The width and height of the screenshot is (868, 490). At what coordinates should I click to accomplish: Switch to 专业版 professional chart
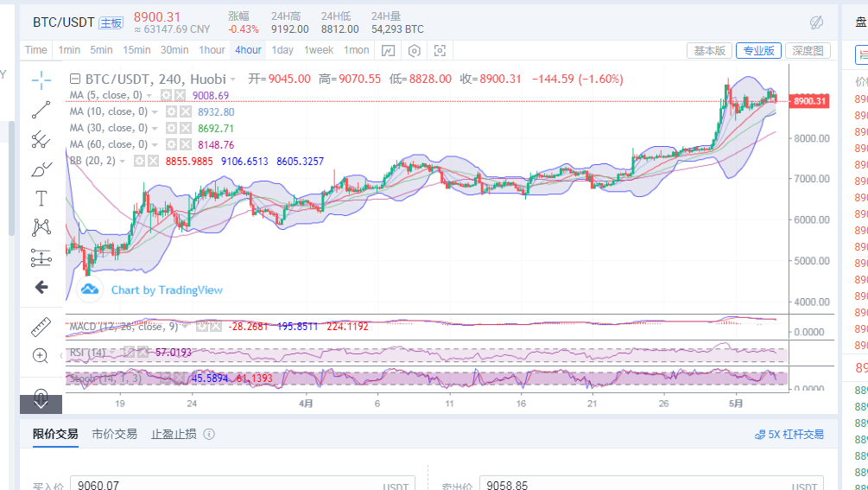758,50
